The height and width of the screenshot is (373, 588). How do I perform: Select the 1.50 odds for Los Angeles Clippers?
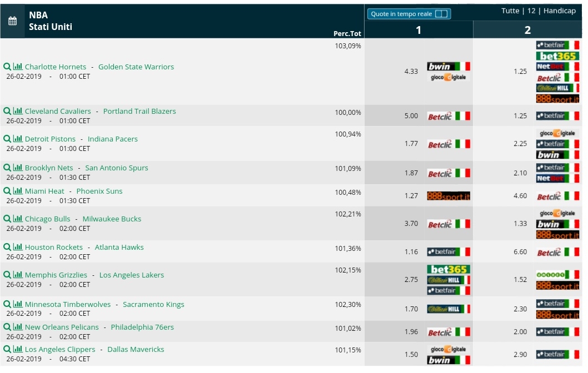[411, 354]
